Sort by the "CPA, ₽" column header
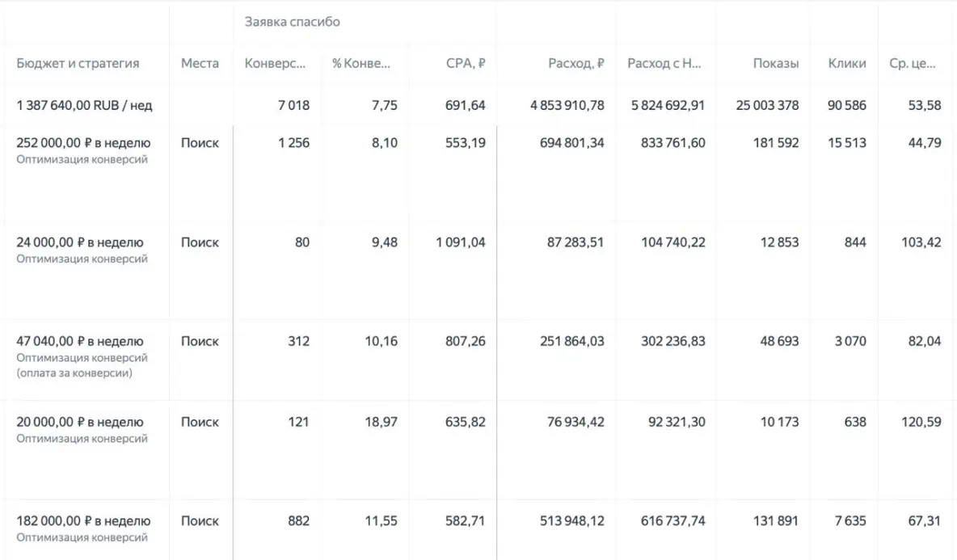This screenshot has height=560, width=957. [x=466, y=64]
